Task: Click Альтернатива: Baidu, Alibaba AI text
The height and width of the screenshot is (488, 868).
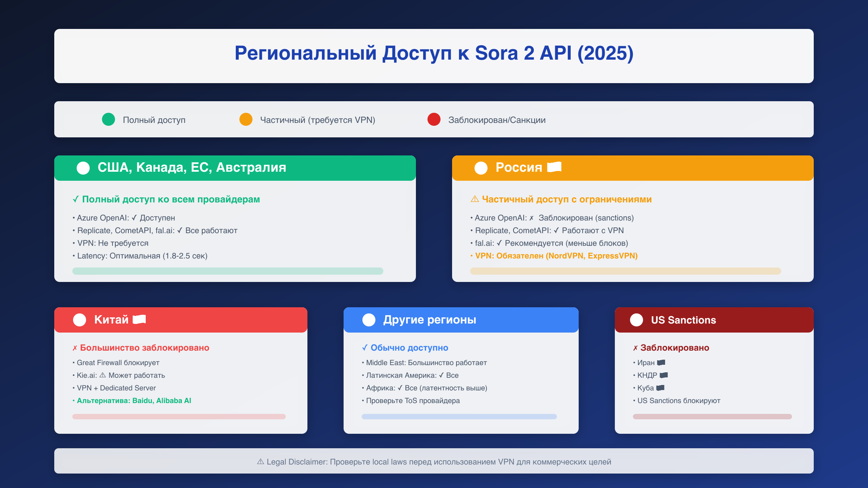Action: tap(134, 401)
